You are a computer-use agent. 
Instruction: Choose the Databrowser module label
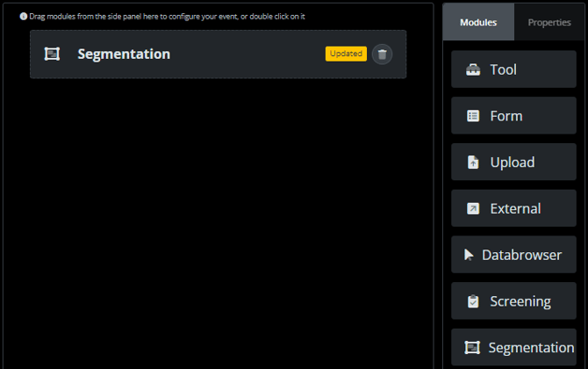521,255
